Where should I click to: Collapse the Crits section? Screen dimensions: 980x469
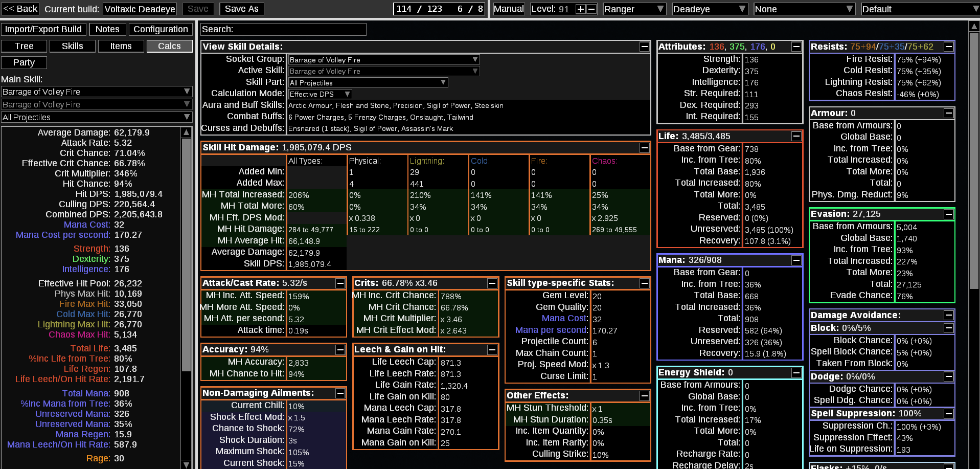click(x=492, y=283)
